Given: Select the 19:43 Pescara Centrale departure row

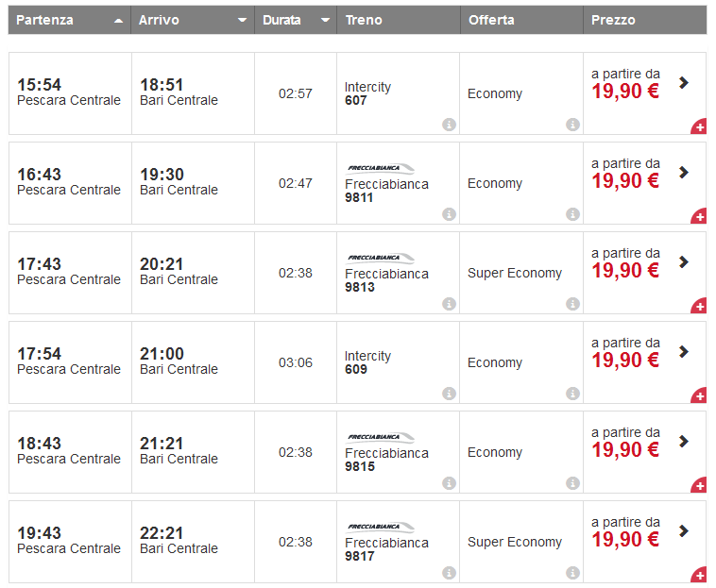Looking at the screenshot, I should (69, 540).
